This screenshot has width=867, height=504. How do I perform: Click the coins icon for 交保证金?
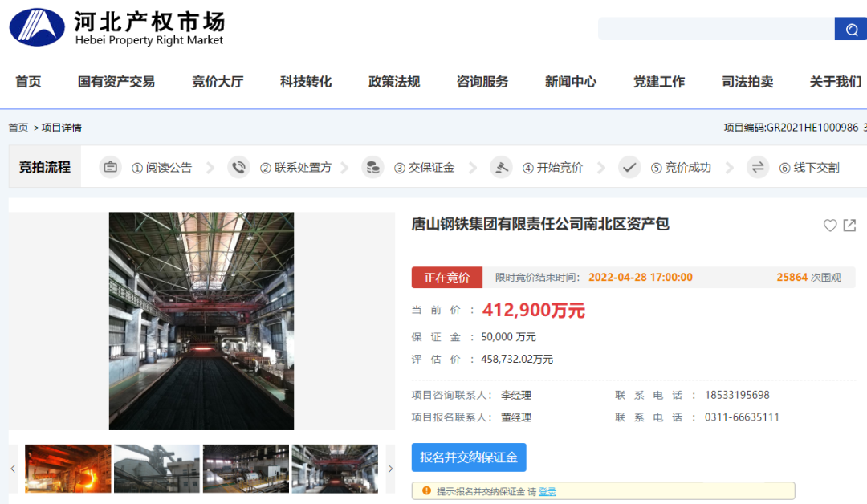coord(372,167)
